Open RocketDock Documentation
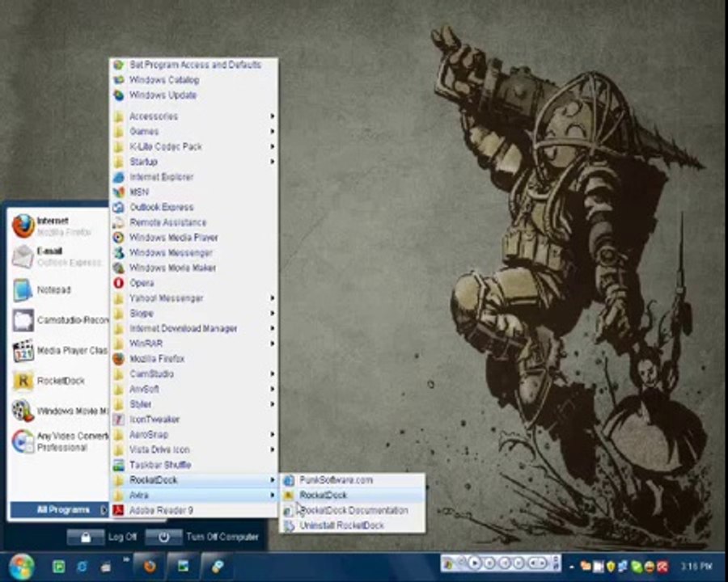 pos(353,511)
